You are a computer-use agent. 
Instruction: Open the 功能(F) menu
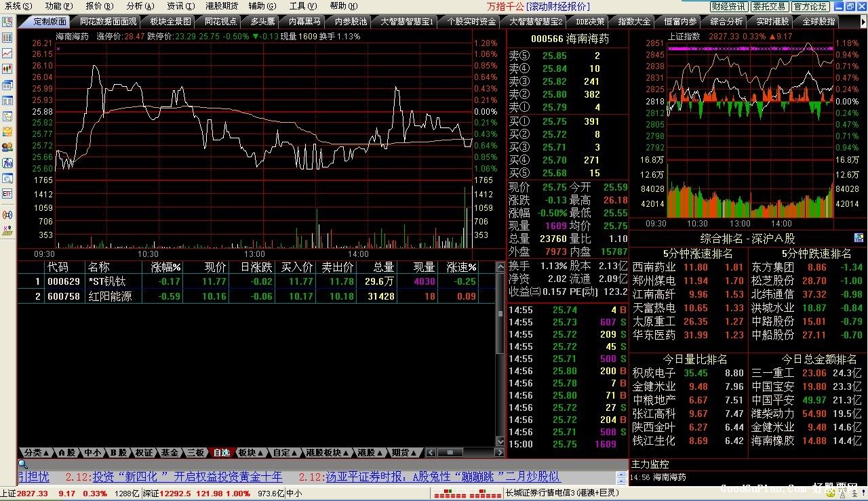pyautogui.click(x=59, y=5)
